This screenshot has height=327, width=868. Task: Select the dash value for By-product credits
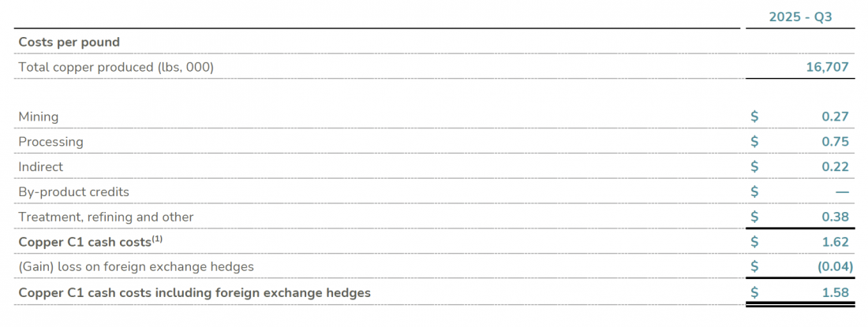tap(842, 192)
